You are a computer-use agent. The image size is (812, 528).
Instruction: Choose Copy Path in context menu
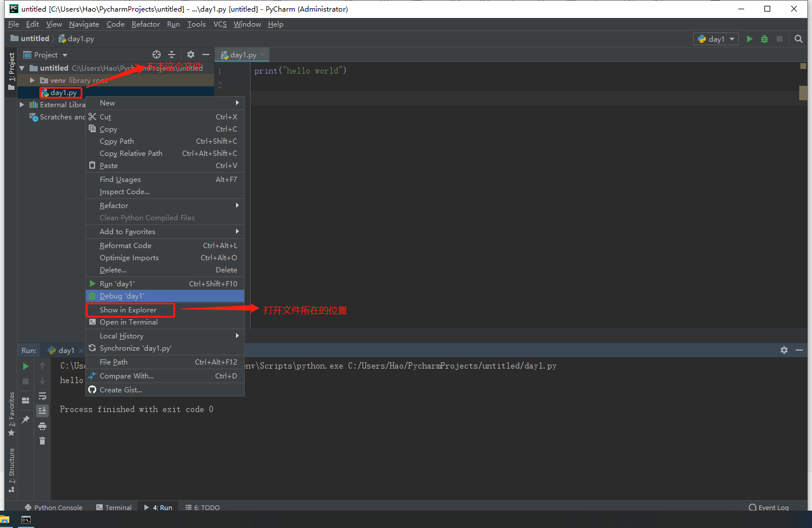tap(165, 141)
